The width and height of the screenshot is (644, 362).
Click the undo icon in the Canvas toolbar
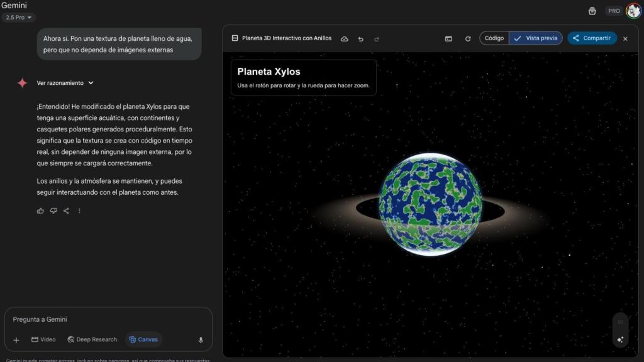coord(360,38)
